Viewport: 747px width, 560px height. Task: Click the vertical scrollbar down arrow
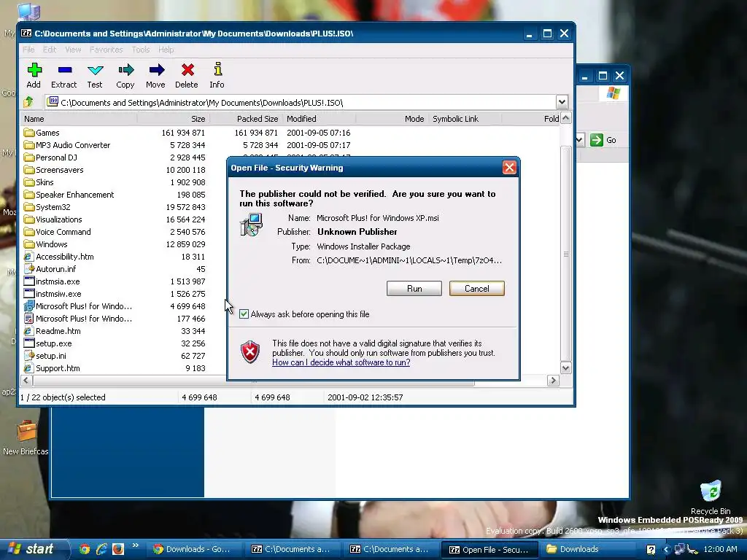[565, 367]
